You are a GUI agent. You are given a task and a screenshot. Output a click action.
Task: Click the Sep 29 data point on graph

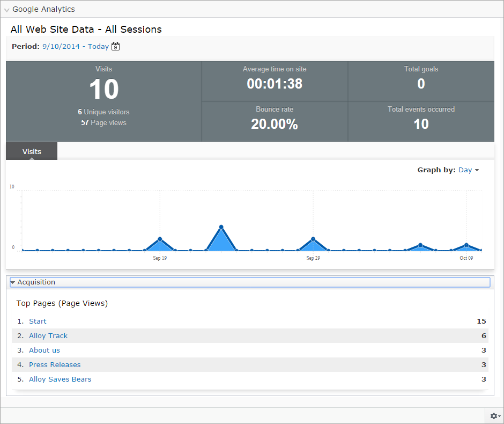point(313,239)
